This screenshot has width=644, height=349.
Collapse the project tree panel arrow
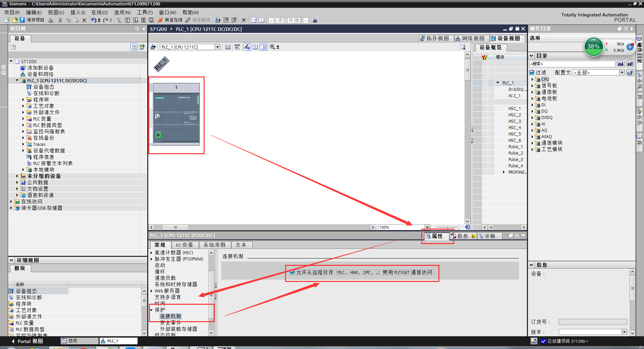click(x=144, y=29)
